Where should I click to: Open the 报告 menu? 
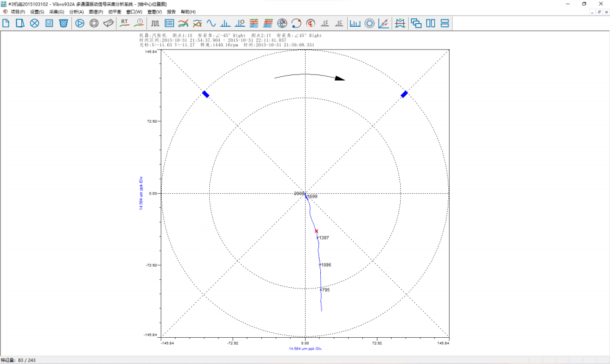coord(171,12)
